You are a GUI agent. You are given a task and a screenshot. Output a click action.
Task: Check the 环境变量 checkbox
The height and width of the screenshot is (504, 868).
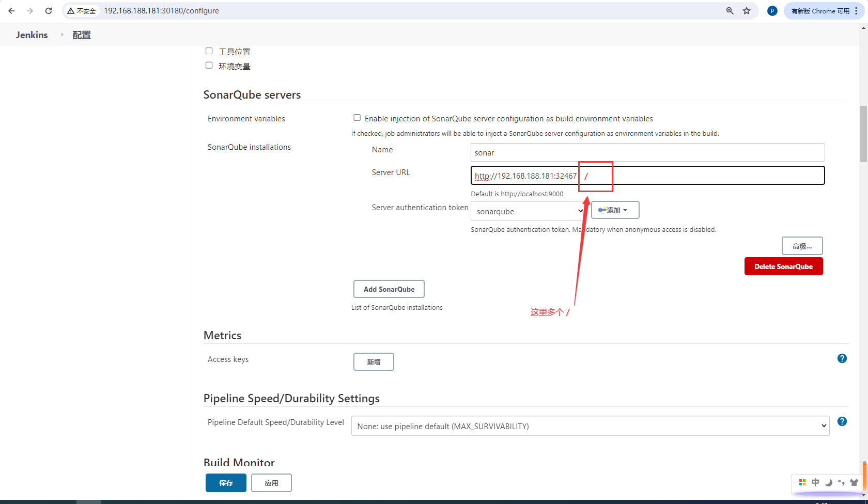click(209, 65)
